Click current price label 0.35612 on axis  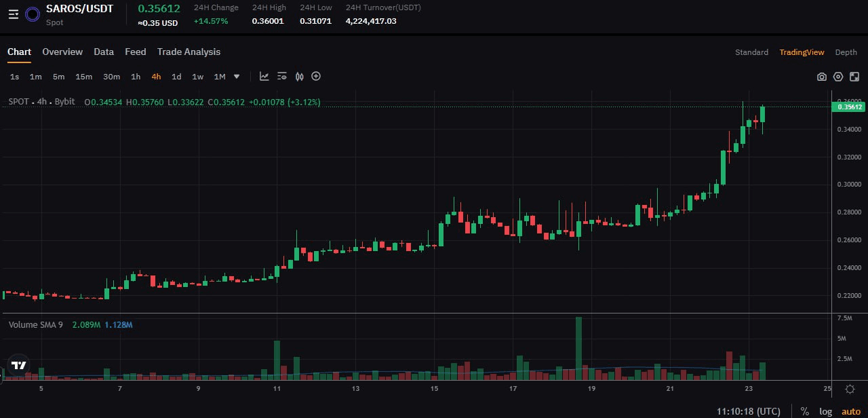click(849, 107)
